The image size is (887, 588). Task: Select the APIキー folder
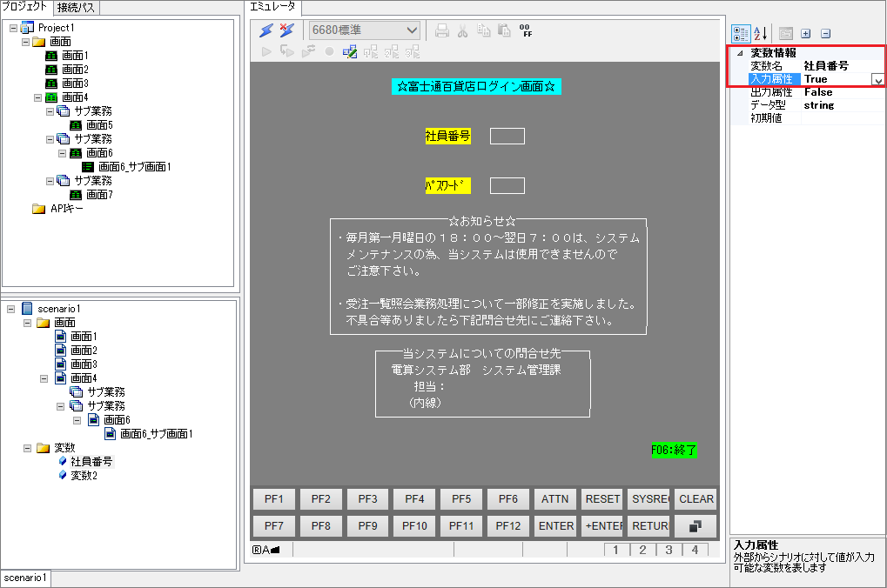click(x=67, y=209)
